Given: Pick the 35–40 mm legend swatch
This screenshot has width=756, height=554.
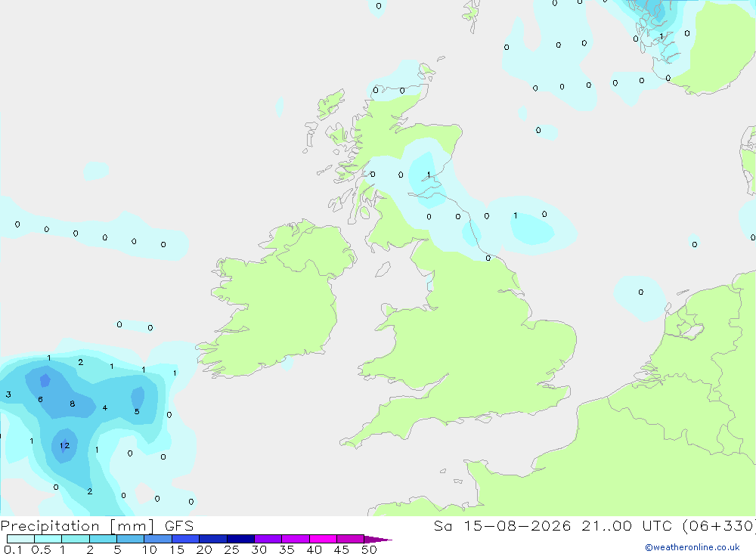Looking at the screenshot, I should [296, 539].
